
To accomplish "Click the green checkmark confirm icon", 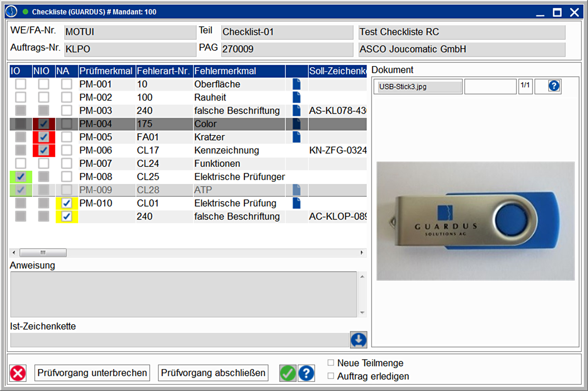I will (288, 373).
